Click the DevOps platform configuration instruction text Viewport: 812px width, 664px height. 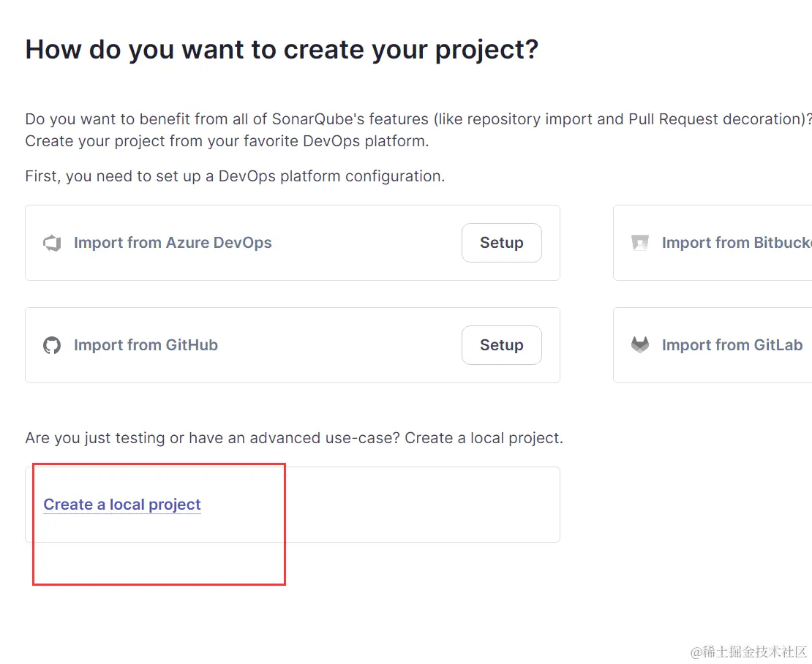pyautogui.click(x=235, y=176)
